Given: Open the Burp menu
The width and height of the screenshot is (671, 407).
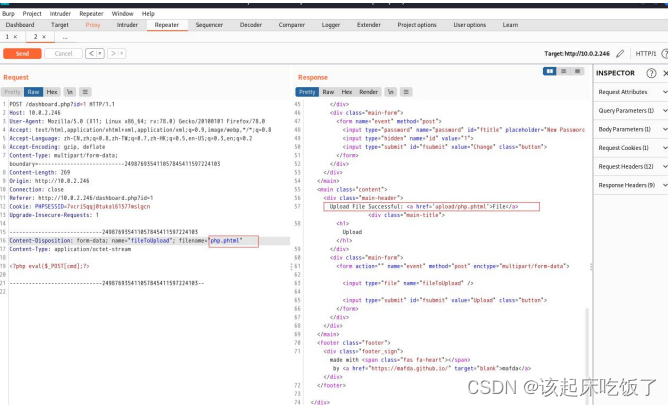Looking at the screenshot, I should [8, 14].
